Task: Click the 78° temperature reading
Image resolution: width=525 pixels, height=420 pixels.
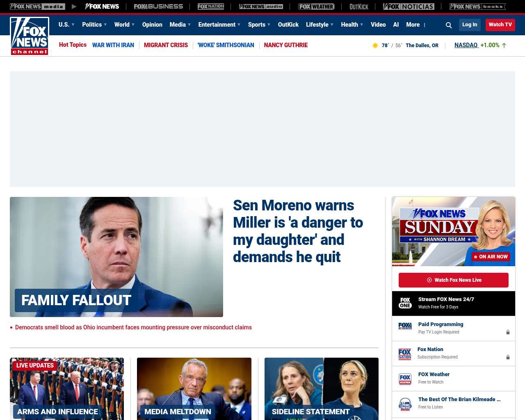Action: point(385,46)
